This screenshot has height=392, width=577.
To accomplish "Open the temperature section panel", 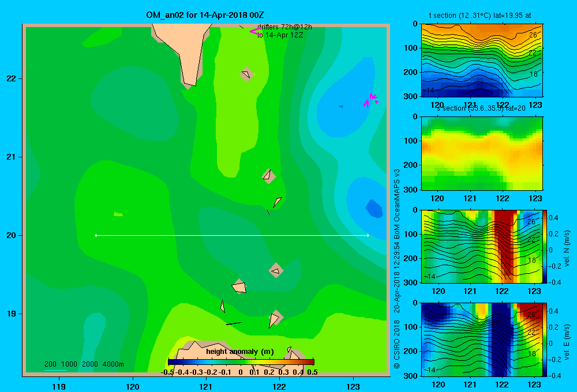I will coord(482,61).
